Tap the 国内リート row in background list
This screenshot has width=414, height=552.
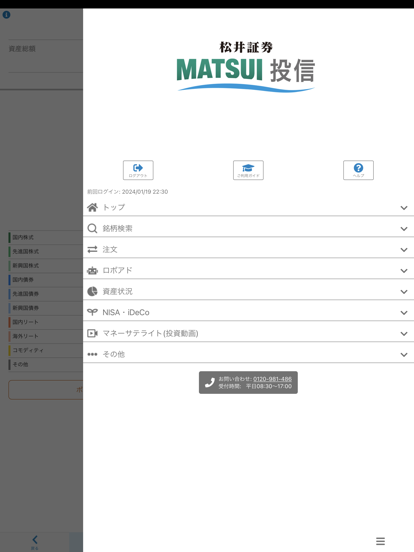tap(45, 322)
